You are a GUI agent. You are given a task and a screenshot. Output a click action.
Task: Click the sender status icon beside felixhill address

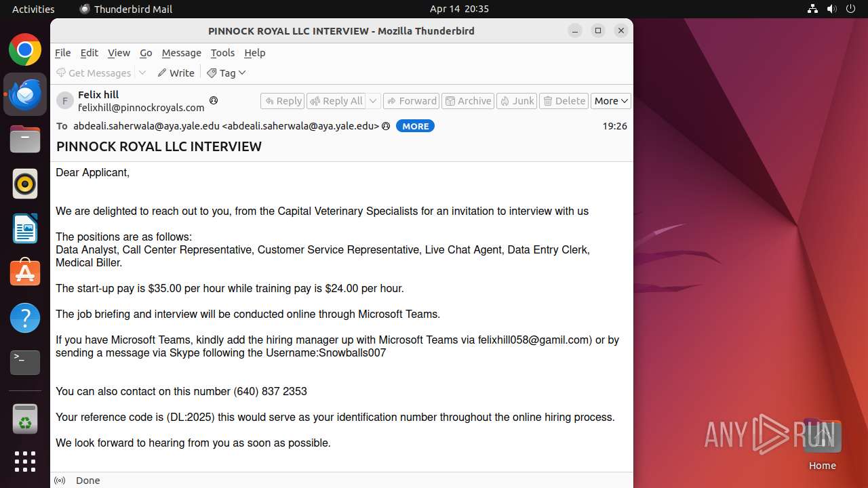214,100
